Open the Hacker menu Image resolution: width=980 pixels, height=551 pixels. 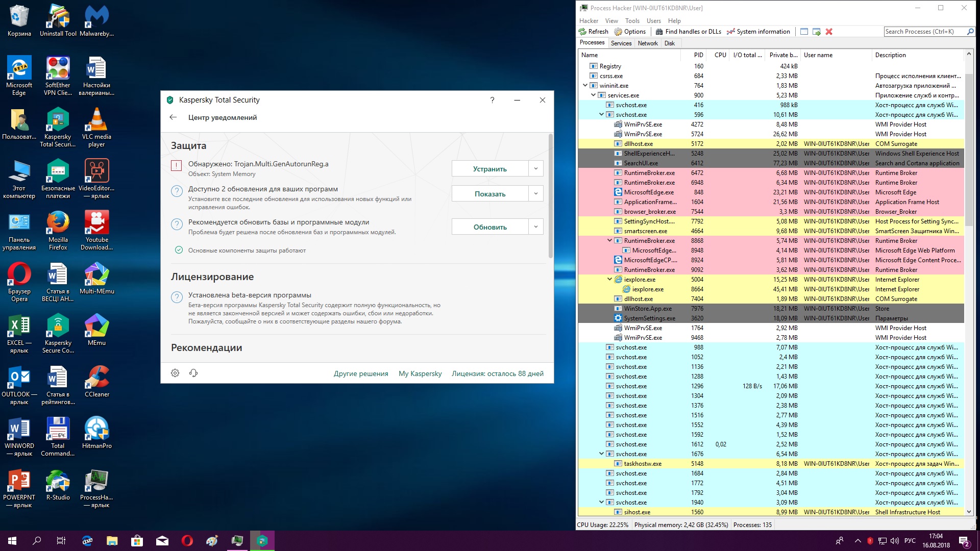click(x=588, y=21)
